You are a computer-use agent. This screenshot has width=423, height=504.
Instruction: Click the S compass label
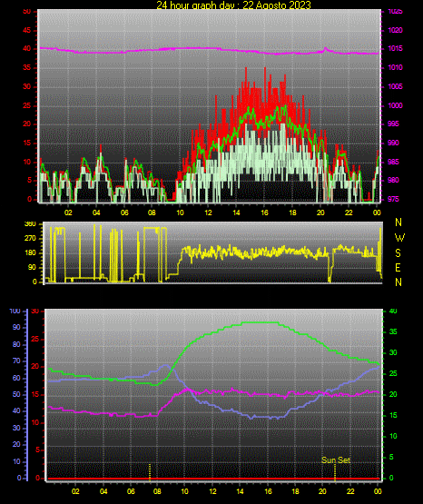click(398, 253)
